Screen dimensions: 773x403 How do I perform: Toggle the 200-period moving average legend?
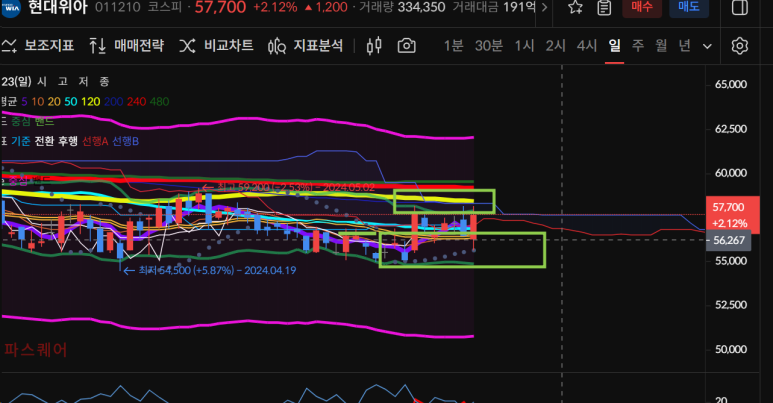click(113, 102)
